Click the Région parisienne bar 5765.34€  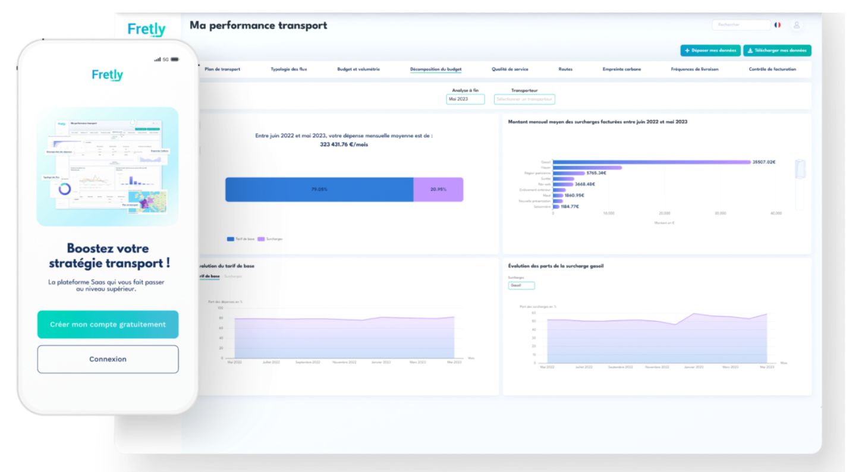click(569, 173)
